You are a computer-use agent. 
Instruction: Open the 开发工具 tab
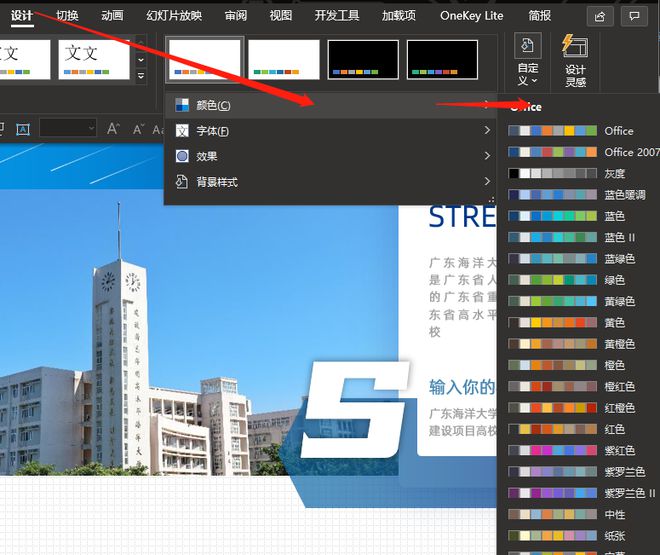[337, 16]
